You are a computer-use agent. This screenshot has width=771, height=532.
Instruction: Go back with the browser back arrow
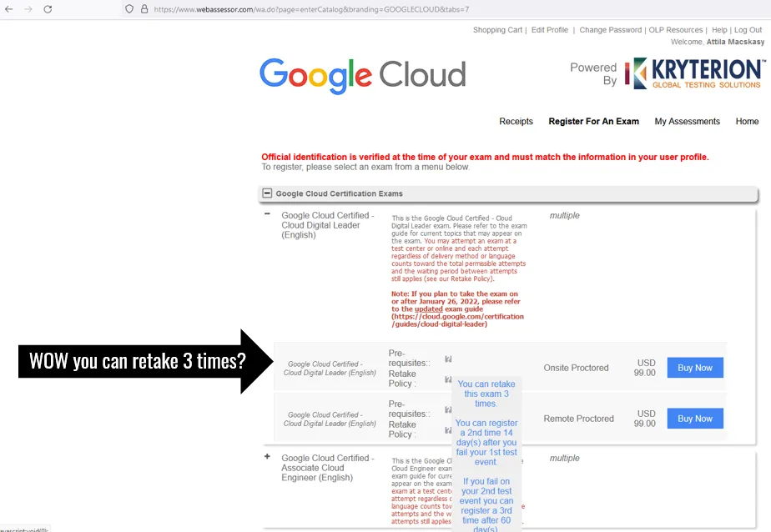pos(9,9)
